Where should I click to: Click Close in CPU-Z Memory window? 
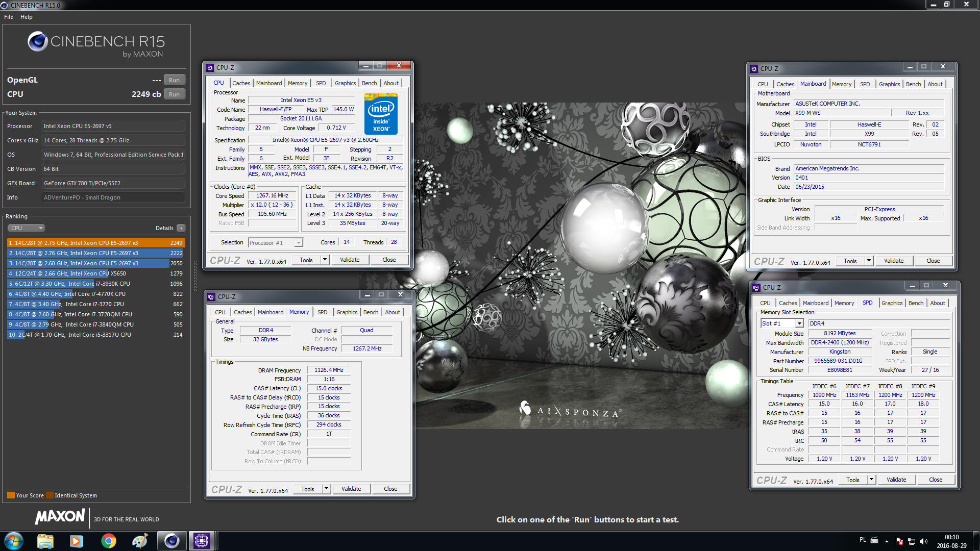click(x=390, y=489)
